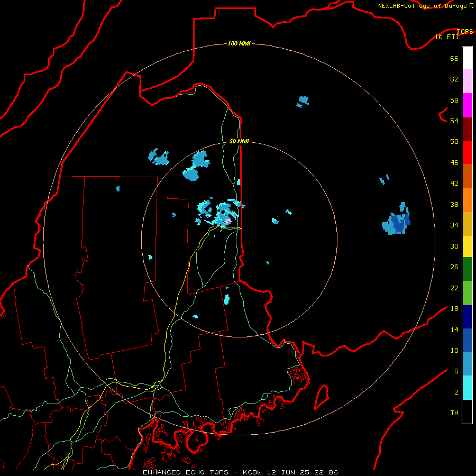Select the dark green legend band

click(467, 269)
